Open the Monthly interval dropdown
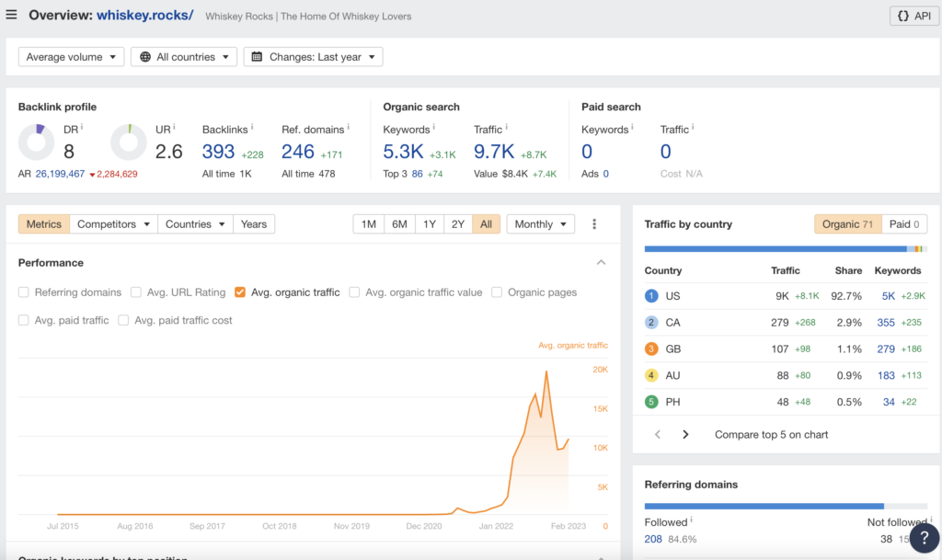The image size is (942, 560). 540,223
